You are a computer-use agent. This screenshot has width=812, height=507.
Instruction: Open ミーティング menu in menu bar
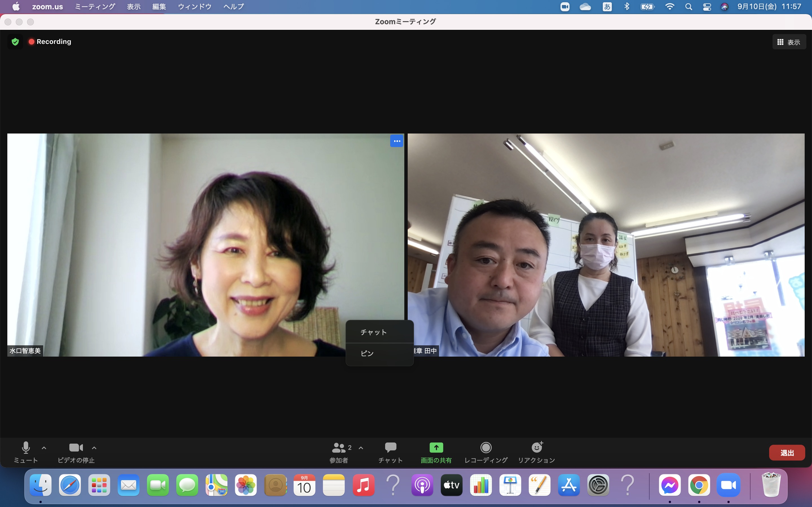pos(95,7)
